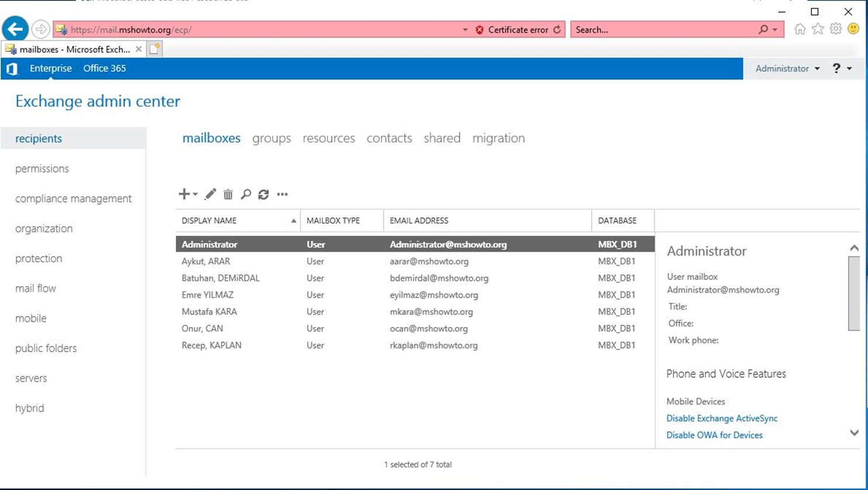Open mobile section
The image size is (868, 490).
[x=31, y=318]
